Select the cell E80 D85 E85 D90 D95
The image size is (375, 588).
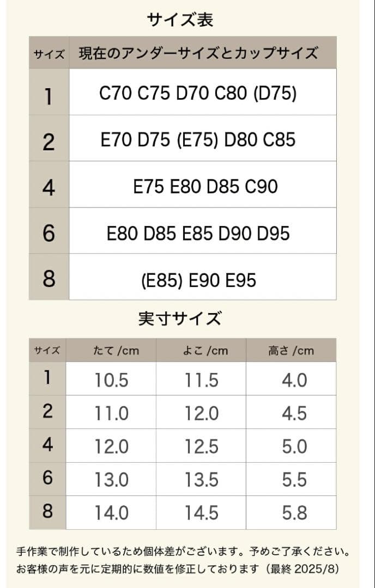coord(198,233)
